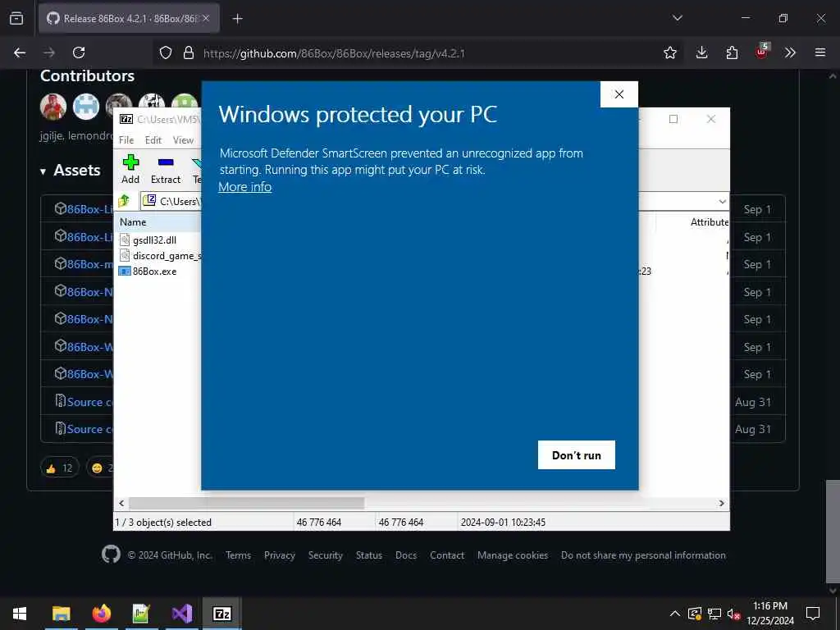Open the Edit menu in 7-Zip
Image resolution: width=840 pixels, height=630 pixels.
click(153, 139)
